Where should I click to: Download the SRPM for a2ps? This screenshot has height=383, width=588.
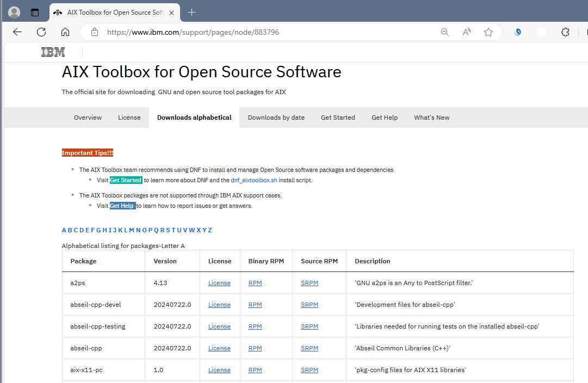310,283
